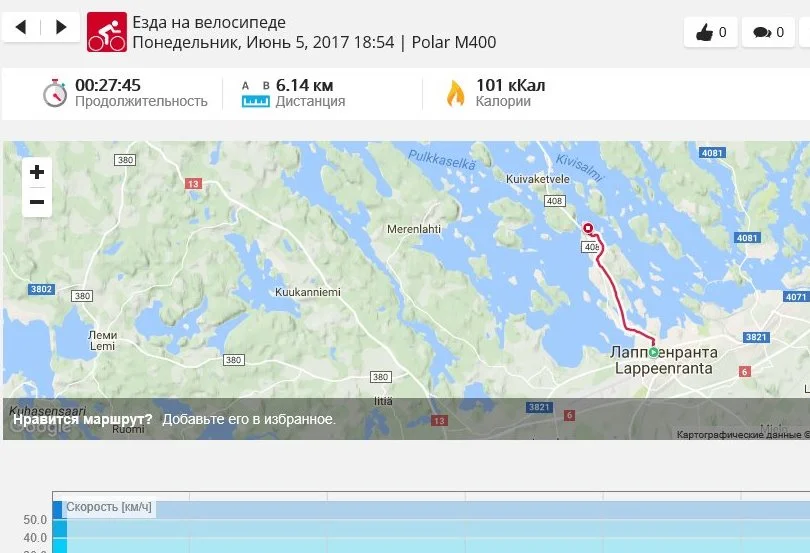Click 'Нравится маршрут?' banner heading

(83, 419)
